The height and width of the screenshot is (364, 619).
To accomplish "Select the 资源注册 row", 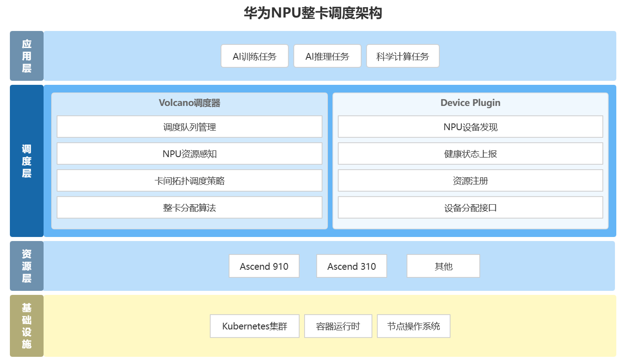I will [470, 180].
